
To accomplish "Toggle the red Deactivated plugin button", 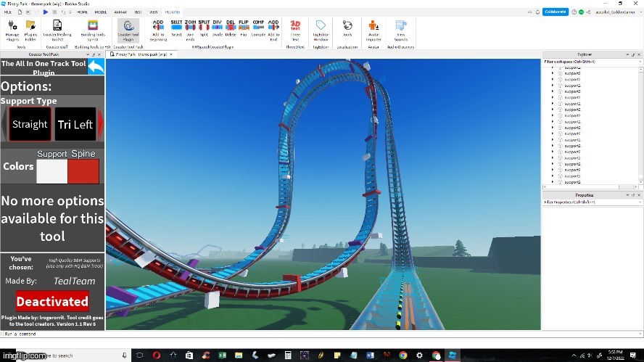I will tap(52, 302).
